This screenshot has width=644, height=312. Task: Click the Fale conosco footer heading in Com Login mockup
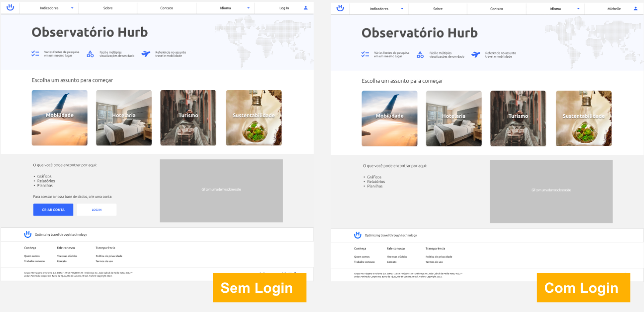396,249
